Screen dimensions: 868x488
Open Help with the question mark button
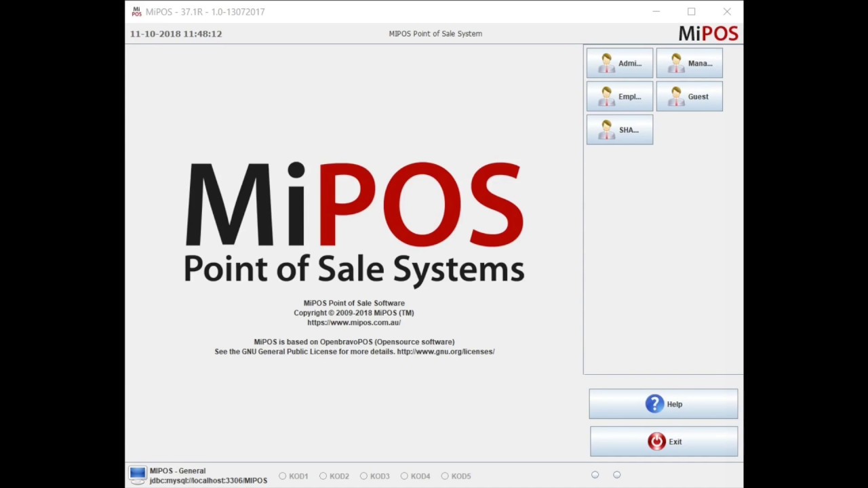(x=663, y=404)
